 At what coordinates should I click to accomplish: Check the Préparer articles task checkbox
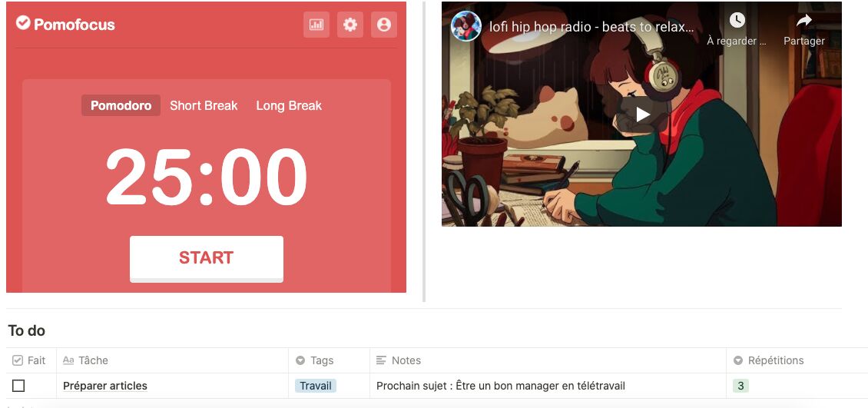pos(18,385)
